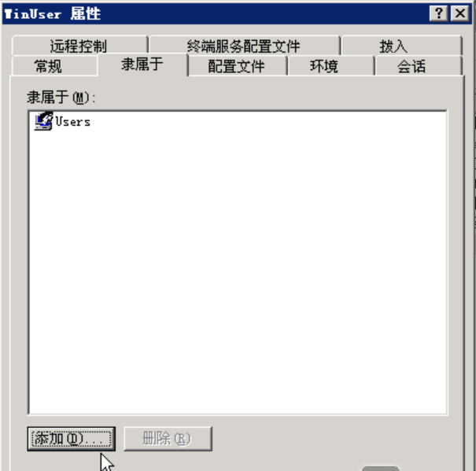The height and width of the screenshot is (471, 476).
Task: Click the partially visible gray button at the bottom
Action: pos(380,469)
